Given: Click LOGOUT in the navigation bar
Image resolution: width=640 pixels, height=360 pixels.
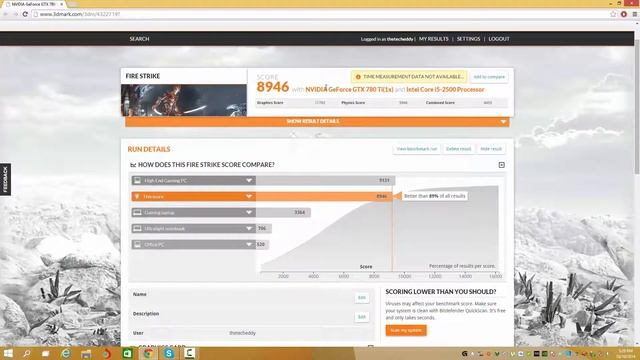Looking at the screenshot, I should [x=499, y=39].
